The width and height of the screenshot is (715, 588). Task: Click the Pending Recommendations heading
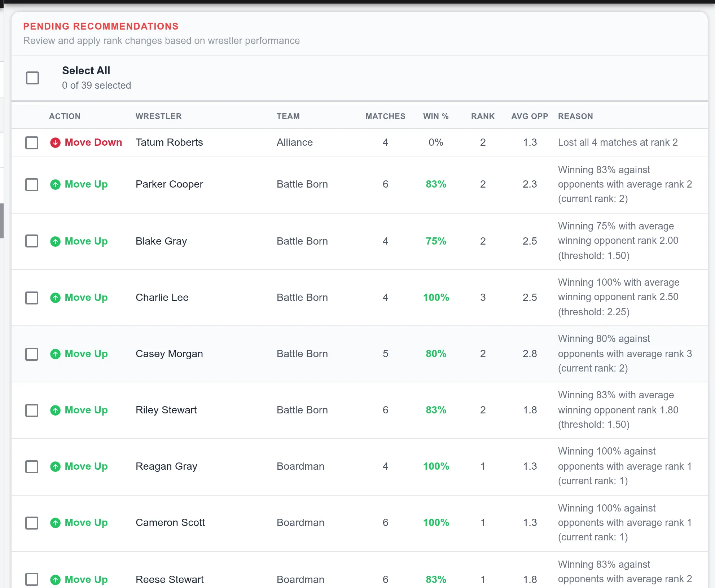pyautogui.click(x=101, y=26)
